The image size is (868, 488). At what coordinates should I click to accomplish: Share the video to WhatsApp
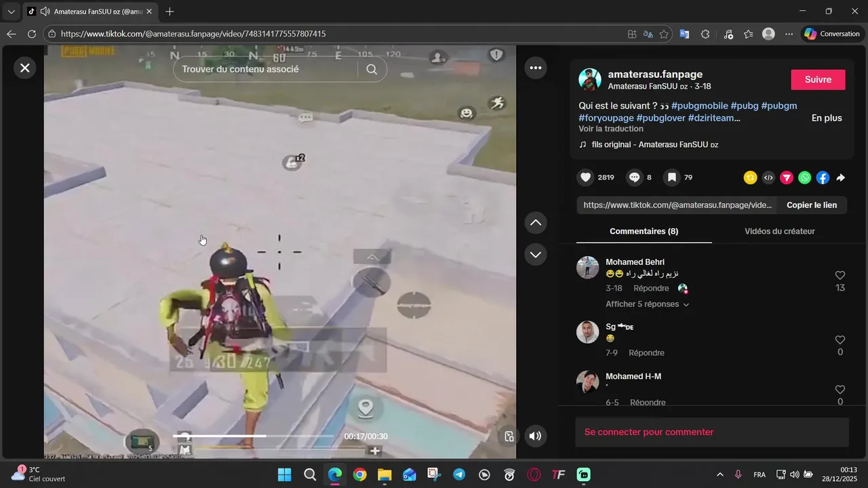point(804,178)
